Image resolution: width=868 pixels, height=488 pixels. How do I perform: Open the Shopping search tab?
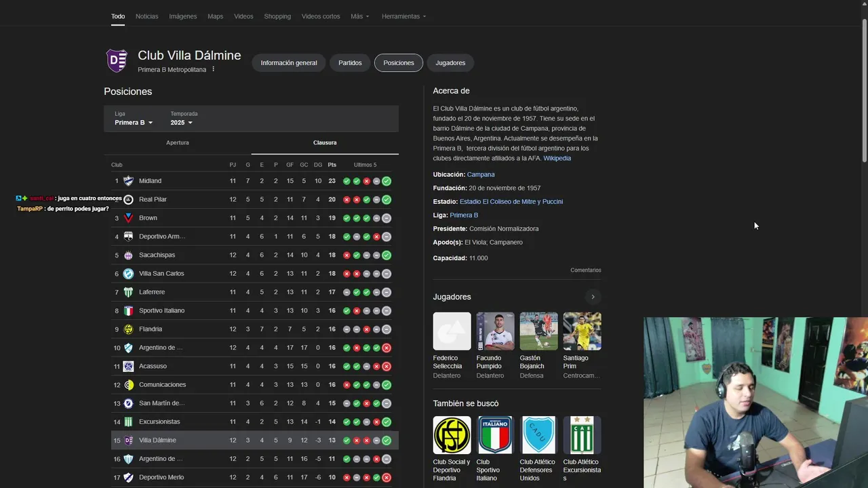click(277, 16)
